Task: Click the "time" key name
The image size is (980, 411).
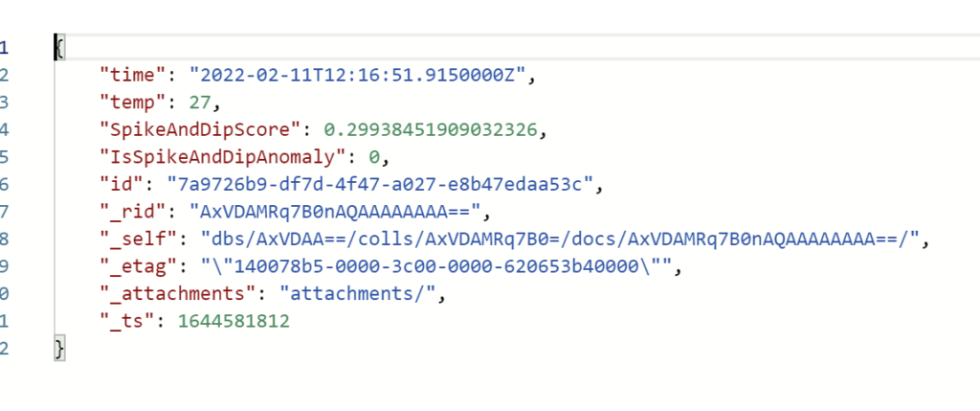Action: pos(133,75)
